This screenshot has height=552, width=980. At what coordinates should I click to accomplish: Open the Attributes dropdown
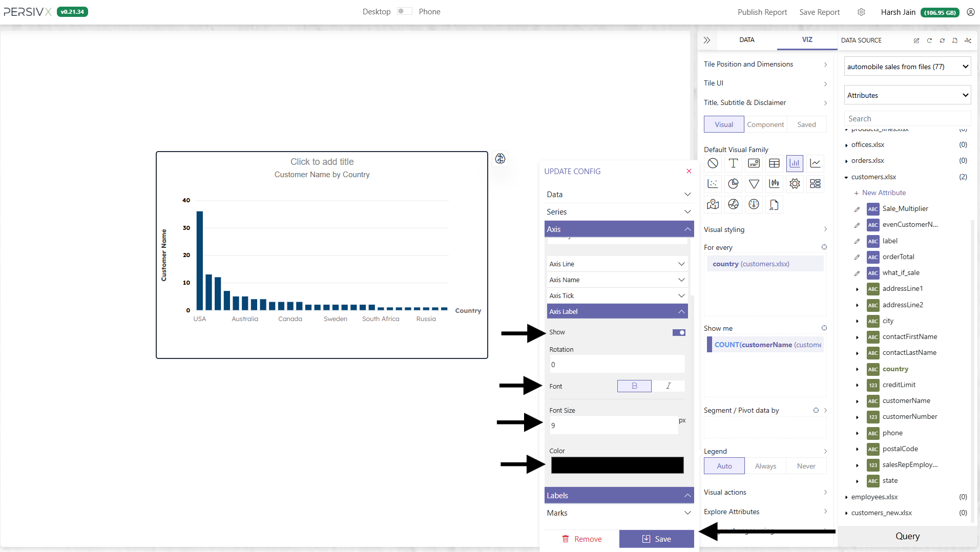pyautogui.click(x=907, y=95)
